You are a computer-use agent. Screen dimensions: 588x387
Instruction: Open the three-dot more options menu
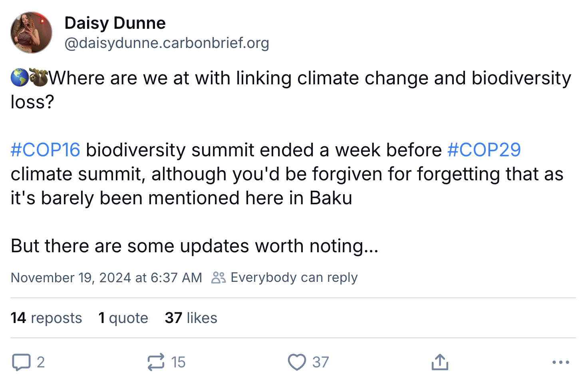point(561,362)
